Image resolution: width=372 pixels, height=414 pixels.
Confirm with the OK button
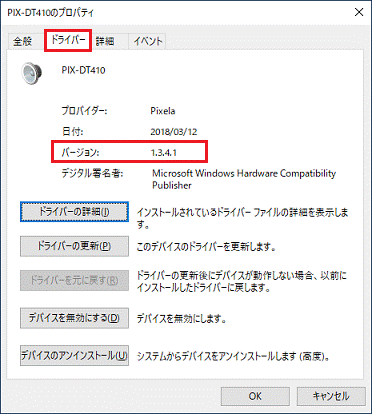[x=255, y=396]
